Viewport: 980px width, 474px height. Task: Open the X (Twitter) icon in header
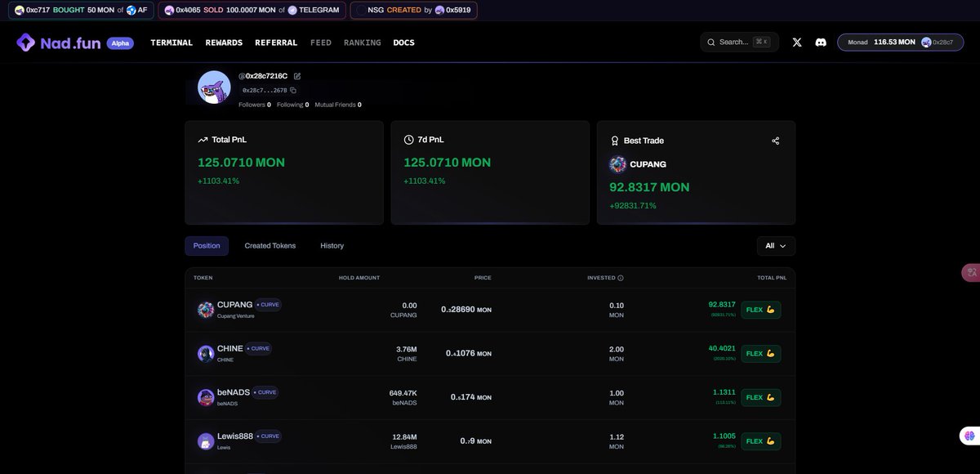pos(797,42)
